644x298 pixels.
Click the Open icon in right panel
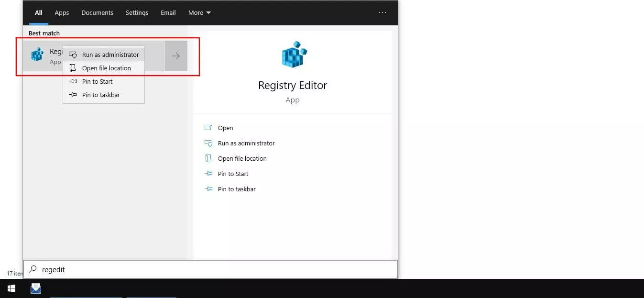click(208, 128)
